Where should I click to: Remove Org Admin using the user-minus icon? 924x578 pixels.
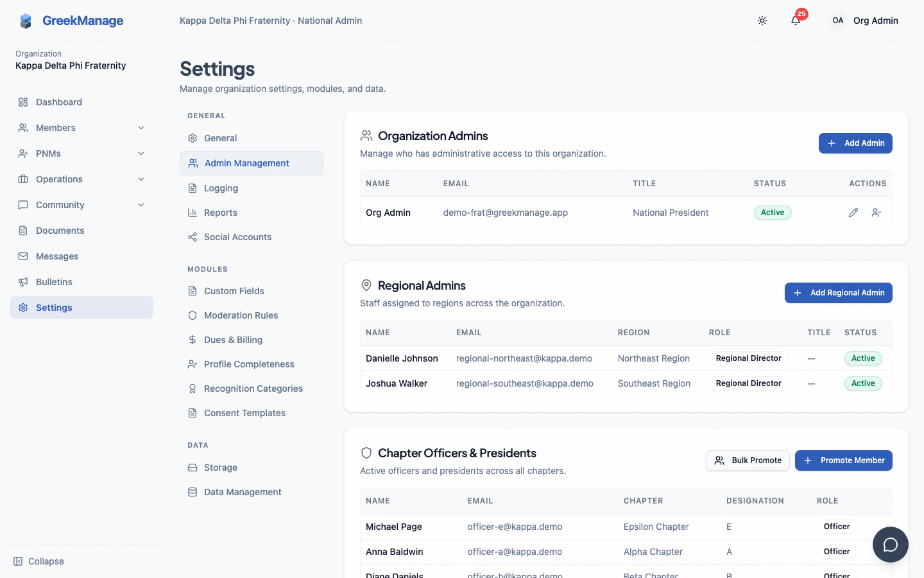point(877,213)
